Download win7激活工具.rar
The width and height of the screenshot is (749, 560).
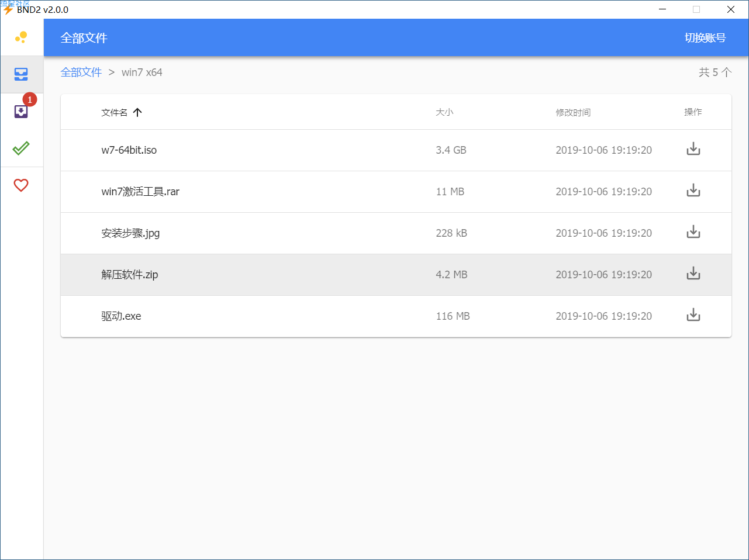click(693, 191)
